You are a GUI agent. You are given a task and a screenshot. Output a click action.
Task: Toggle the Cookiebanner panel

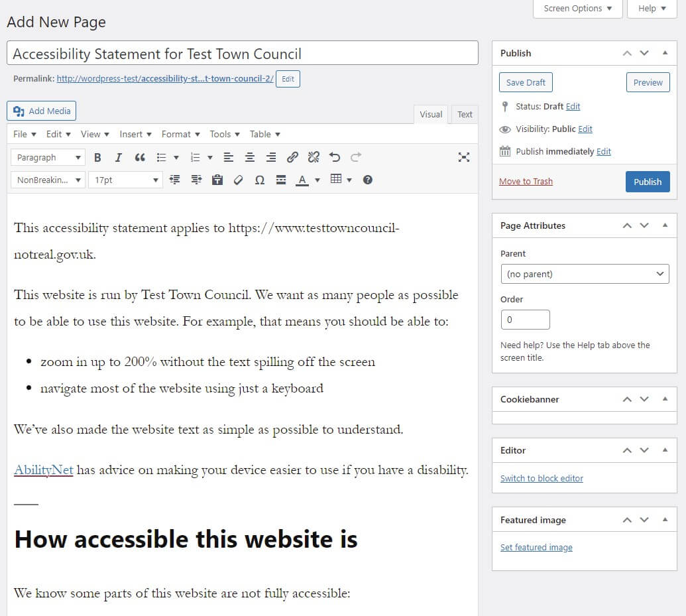pos(665,399)
